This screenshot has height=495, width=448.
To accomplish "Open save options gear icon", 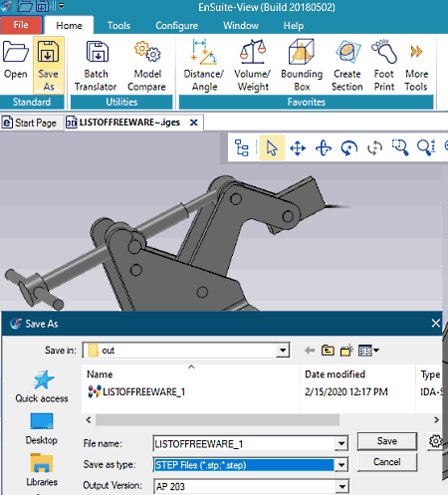I will tap(435, 441).
